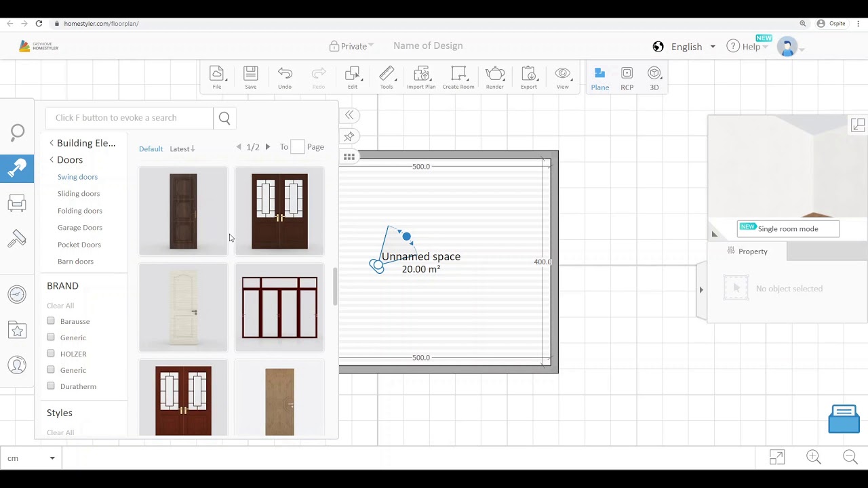Collapse the Property panel arrow
The height and width of the screenshot is (488, 868).
701,289
